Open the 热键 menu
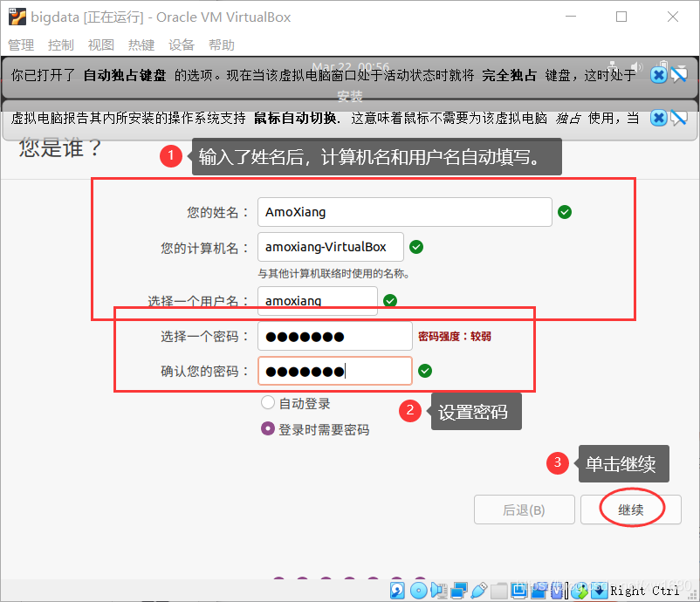This screenshot has height=602, width=700. pos(141,45)
